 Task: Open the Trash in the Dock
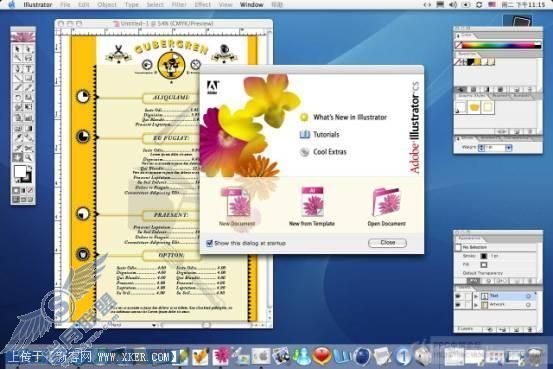(x=535, y=356)
